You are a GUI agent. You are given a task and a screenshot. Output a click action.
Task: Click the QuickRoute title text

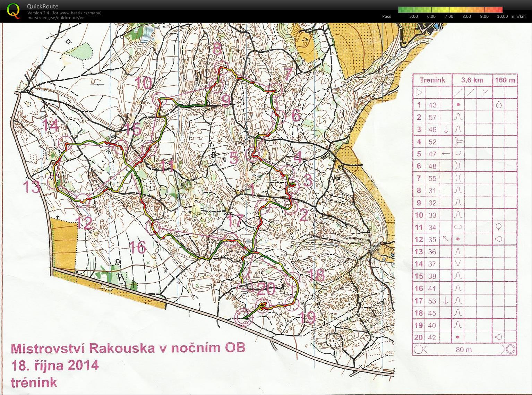[43, 6]
